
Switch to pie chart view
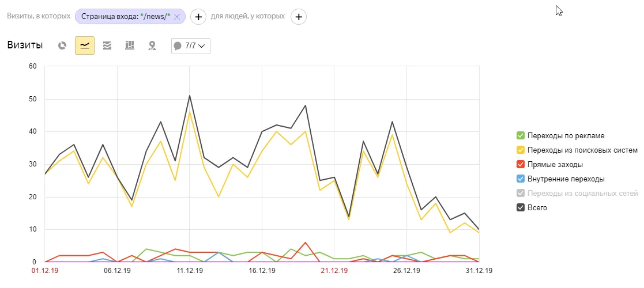pos(62,46)
